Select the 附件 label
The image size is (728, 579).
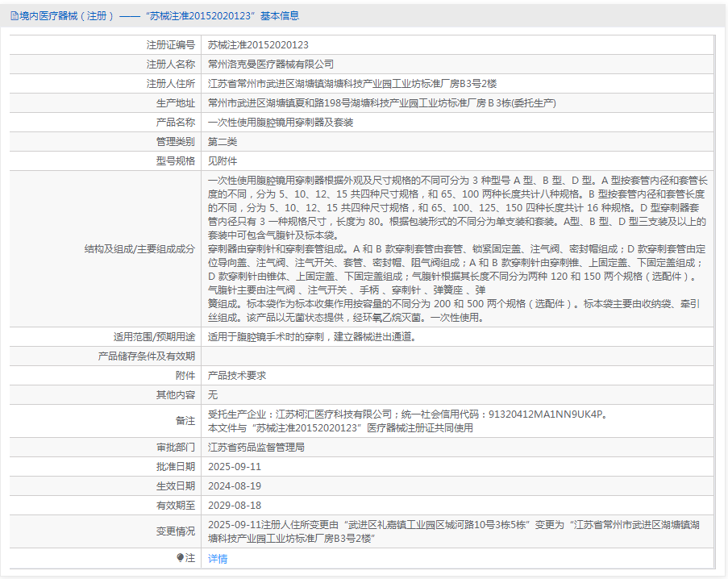click(x=185, y=376)
